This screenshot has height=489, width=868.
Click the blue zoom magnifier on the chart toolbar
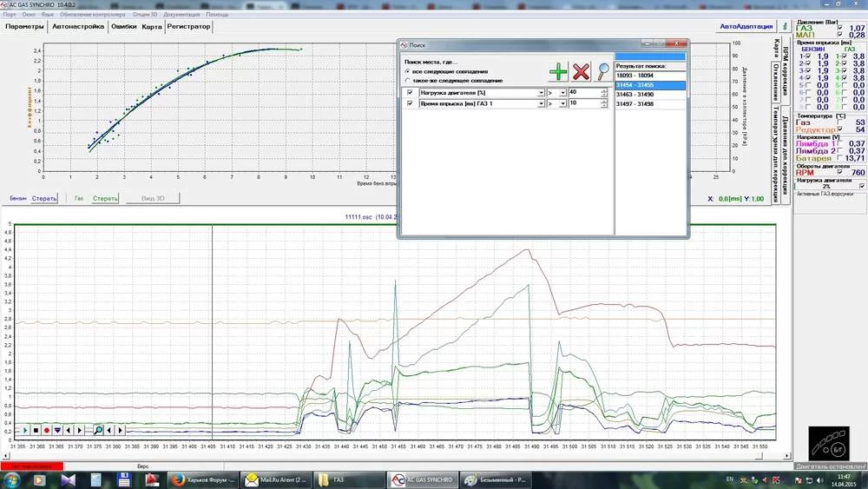tap(99, 430)
